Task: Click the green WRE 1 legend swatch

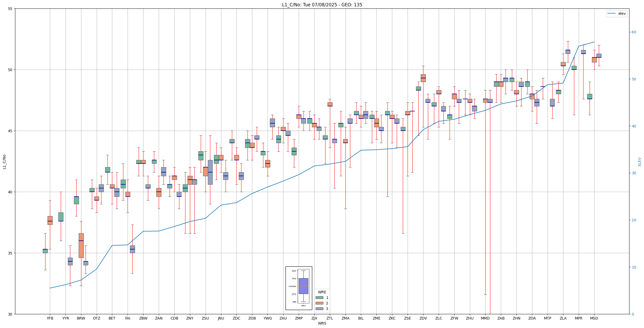Action: click(x=319, y=298)
